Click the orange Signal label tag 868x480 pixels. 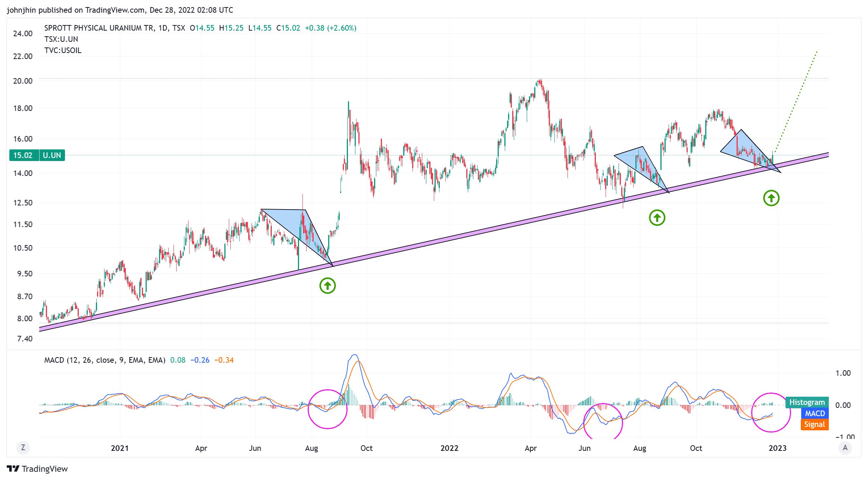tap(814, 424)
